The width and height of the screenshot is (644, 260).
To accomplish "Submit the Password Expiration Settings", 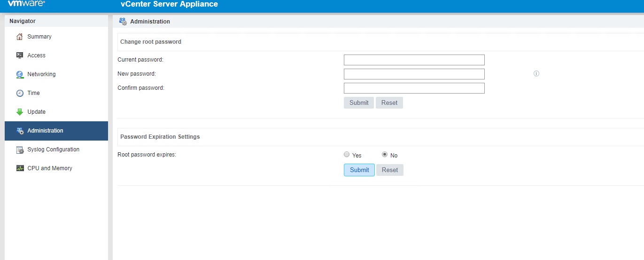I will pyautogui.click(x=359, y=170).
